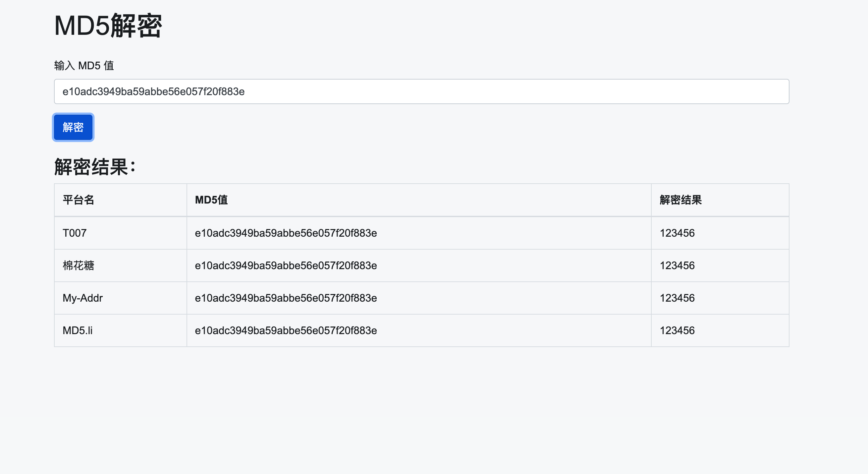Image resolution: width=868 pixels, height=474 pixels.
Task: Click the 输入 MD5 值 label
Action: coord(84,65)
